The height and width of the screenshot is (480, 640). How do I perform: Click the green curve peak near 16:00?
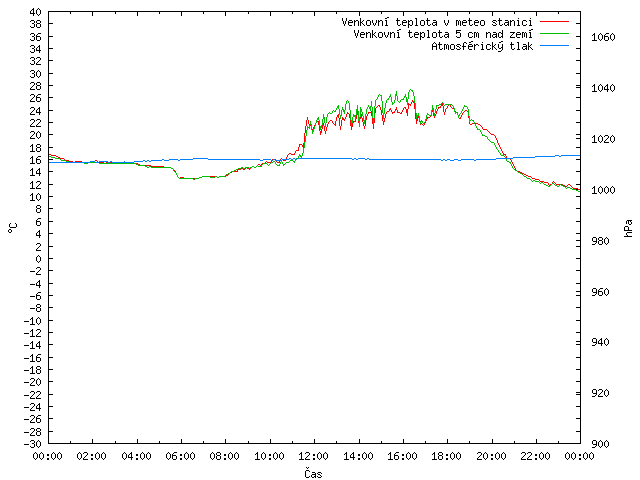411,90
